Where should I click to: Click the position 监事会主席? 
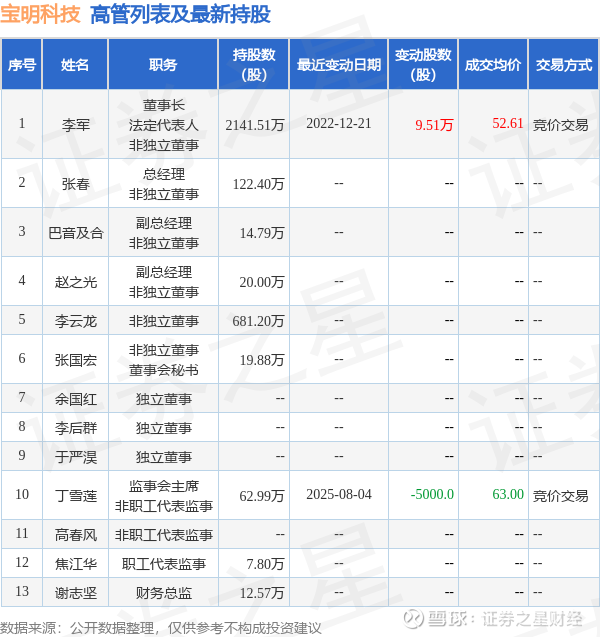[x=164, y=486]
